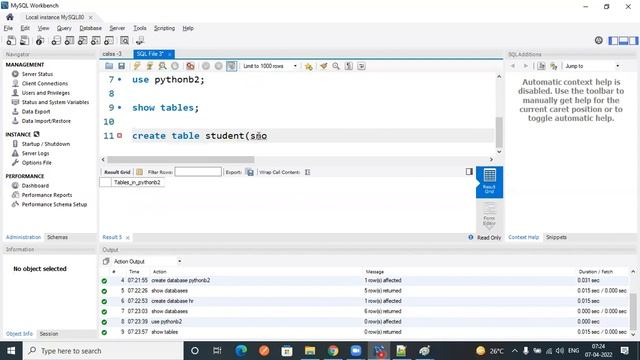Screen dimensions: 640x360
Task: Toggle automatic context help icon
Action: tap(553, 66)
